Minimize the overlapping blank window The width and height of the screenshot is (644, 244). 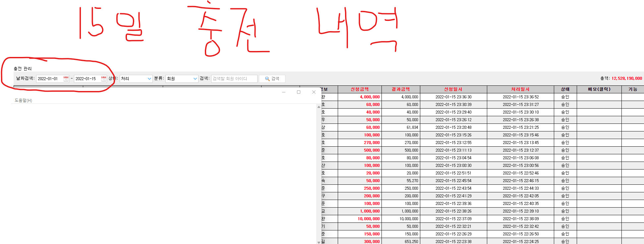click(x=284, y=92)
